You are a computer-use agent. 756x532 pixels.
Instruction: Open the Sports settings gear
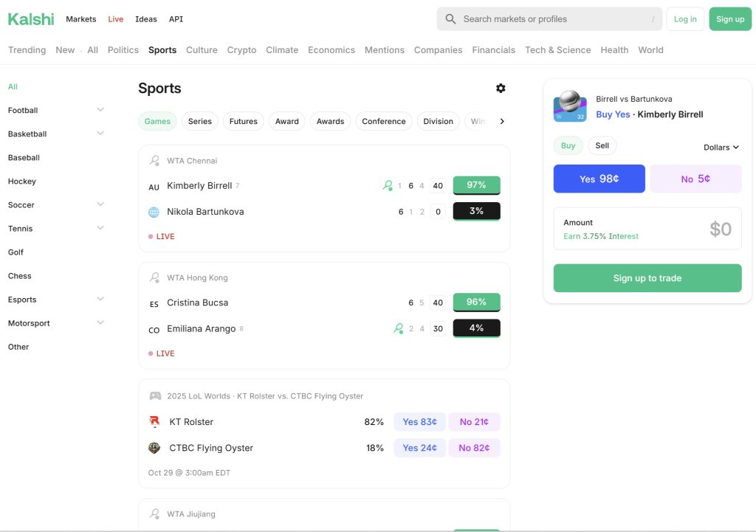(501, 88)
